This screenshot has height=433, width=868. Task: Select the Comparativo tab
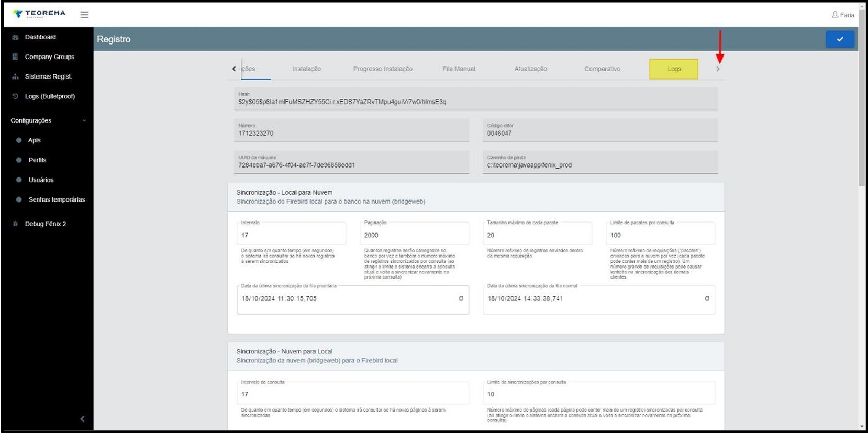point(602,69)
